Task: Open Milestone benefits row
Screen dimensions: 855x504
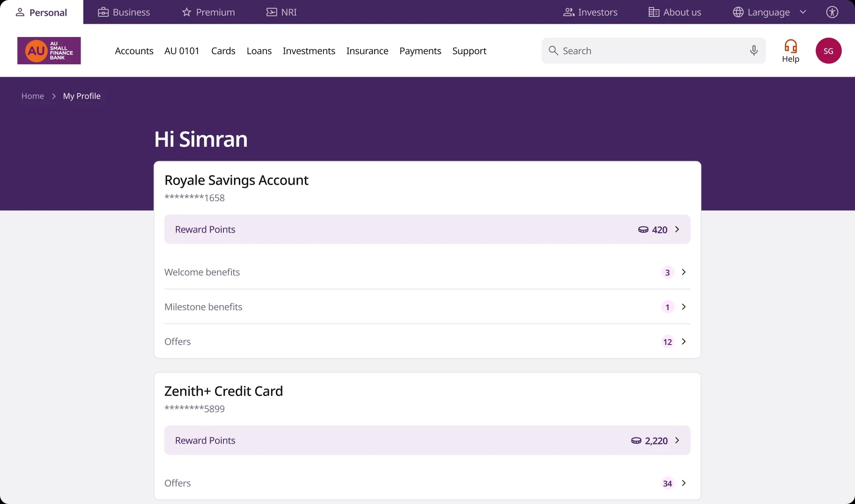Action: 427,307
